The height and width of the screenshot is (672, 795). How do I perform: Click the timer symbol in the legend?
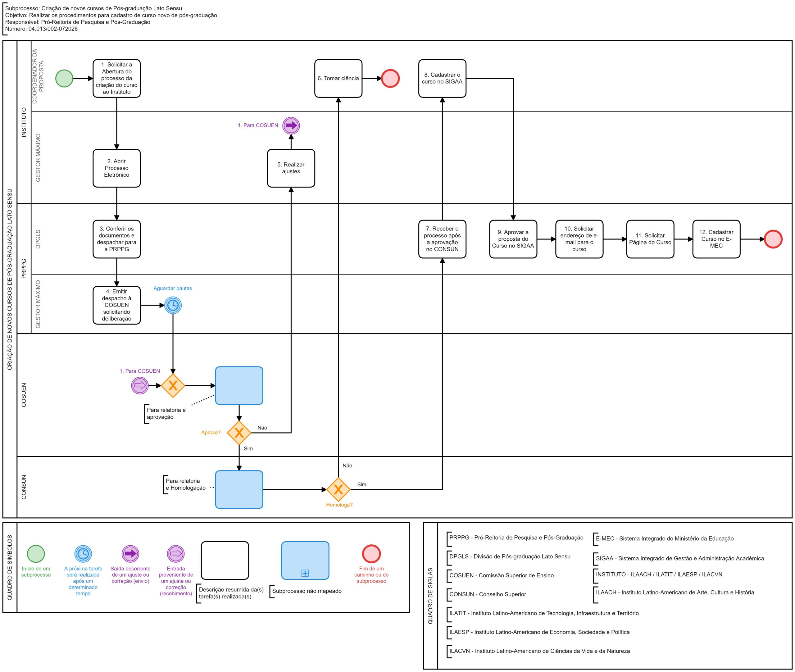pyautogui.click(x=83, y=554)
